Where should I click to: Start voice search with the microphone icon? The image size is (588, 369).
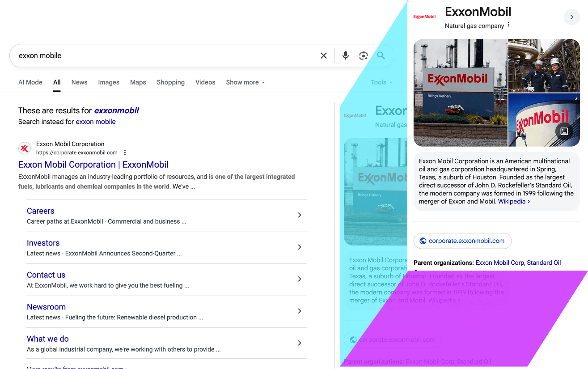point(346,55)
